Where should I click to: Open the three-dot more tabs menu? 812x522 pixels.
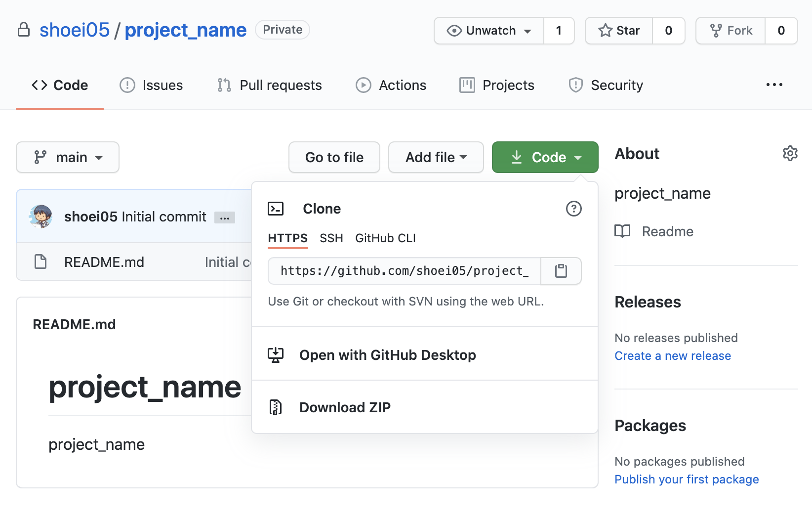click(x=774, y=85)
